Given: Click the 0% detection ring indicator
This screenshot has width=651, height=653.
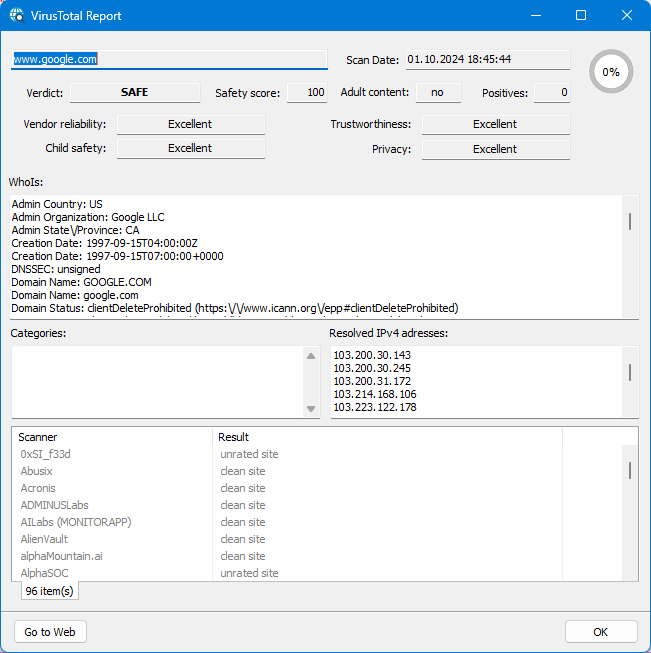Looking at the screenshot, I should pos(611,72).
